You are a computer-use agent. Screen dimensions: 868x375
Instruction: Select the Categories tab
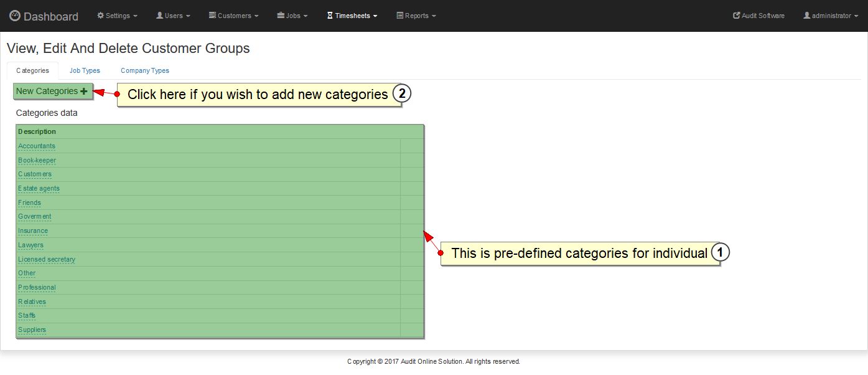click(32, 70)
